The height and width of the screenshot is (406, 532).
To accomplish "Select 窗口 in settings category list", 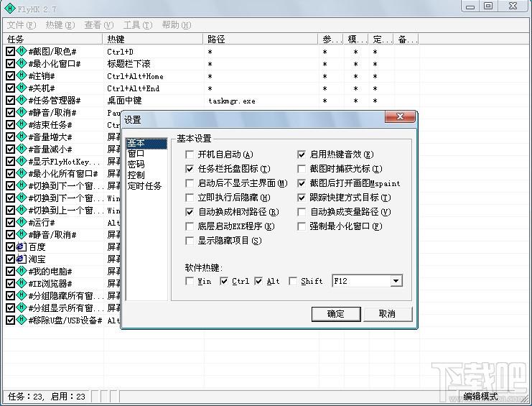I will pos(146,154).
